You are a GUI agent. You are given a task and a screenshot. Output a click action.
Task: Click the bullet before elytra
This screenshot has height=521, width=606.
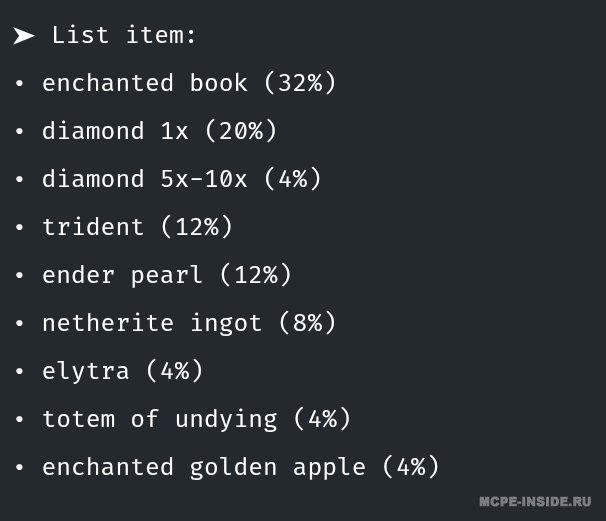pos(19,372)
